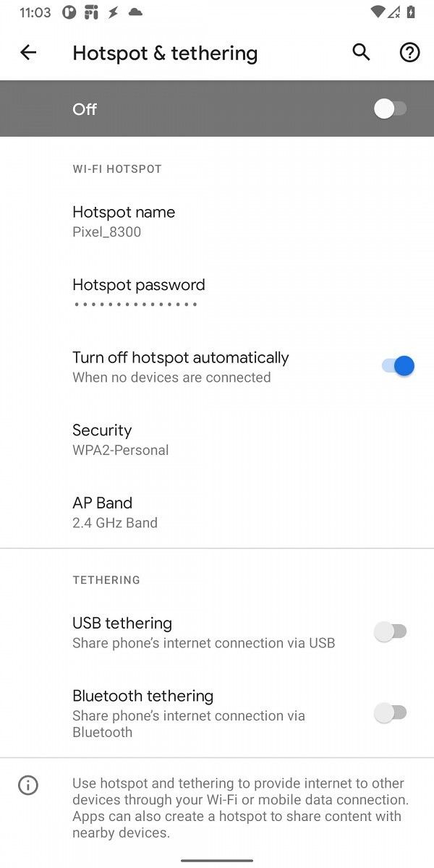Open search from the top bar
The width and height of the screenshot is (434, 868).
pyautogui.click(x=360, y=52)
